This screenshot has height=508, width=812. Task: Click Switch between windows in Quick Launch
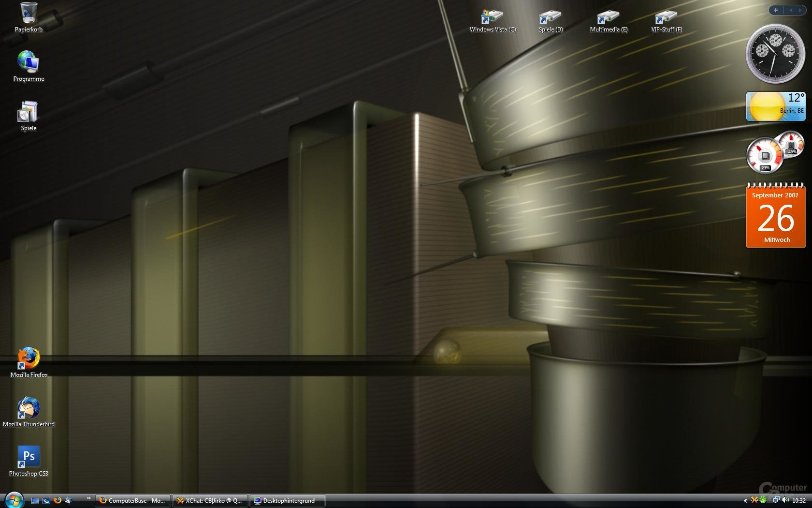coord(46,501)
